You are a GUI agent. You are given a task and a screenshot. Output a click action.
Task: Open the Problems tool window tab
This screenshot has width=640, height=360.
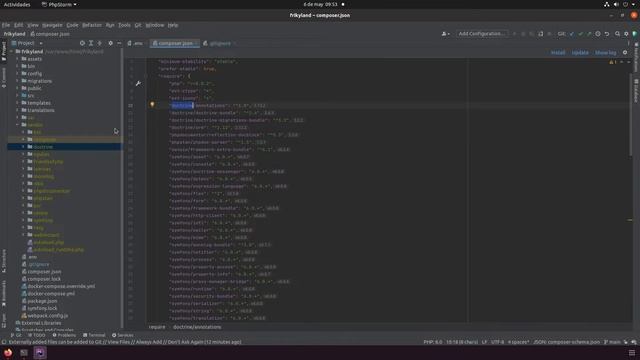pos(64,335)
